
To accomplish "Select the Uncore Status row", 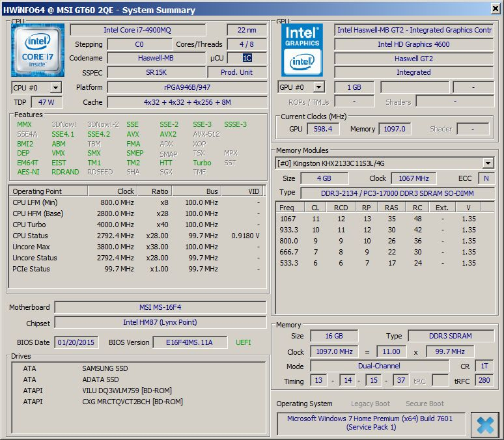I will [137, 258].
